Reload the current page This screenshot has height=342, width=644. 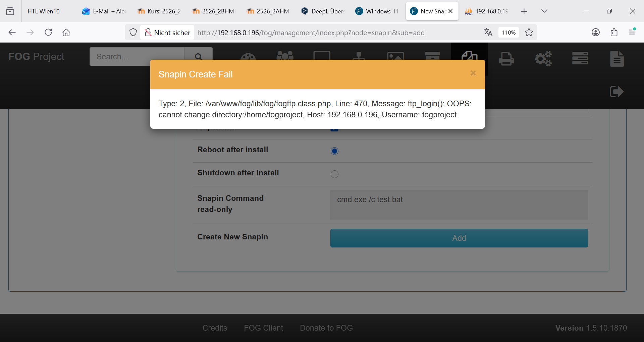[48, 32]
